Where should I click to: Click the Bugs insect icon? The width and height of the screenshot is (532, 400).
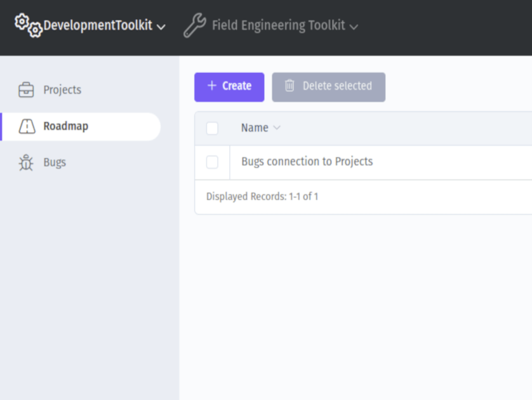26,163
